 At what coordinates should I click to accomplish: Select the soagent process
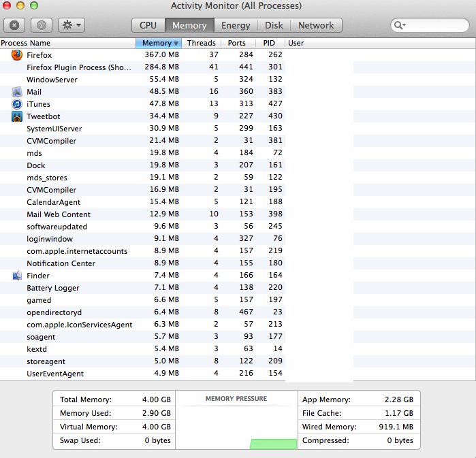[x=238, y=337]
